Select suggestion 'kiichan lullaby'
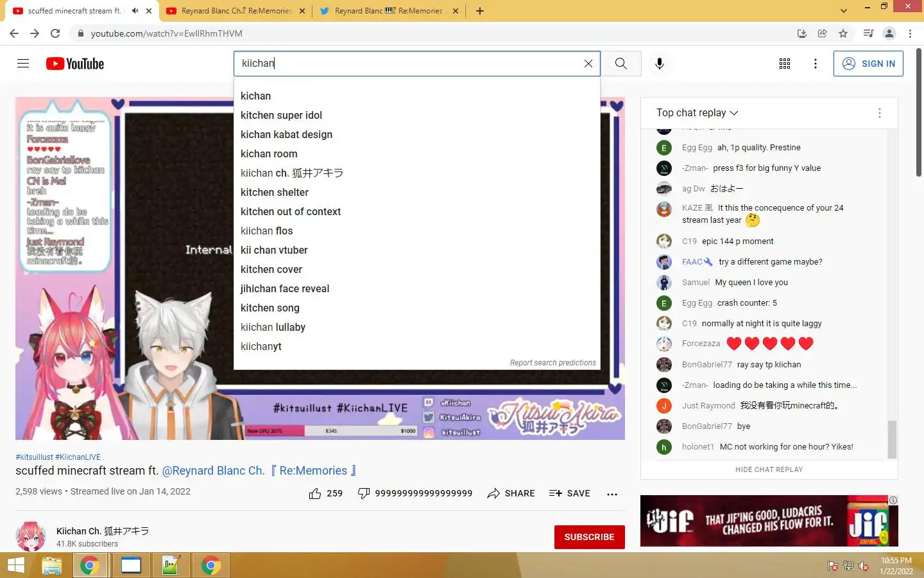 417,327
